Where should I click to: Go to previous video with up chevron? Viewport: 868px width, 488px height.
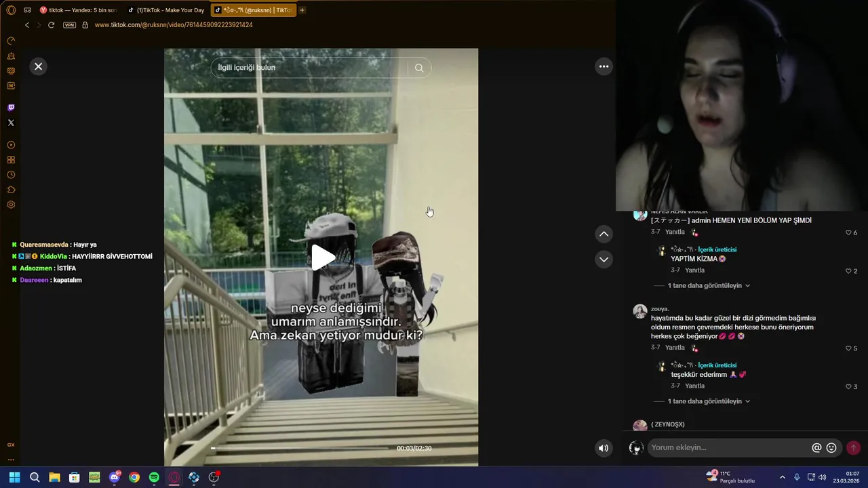point(604,234)
